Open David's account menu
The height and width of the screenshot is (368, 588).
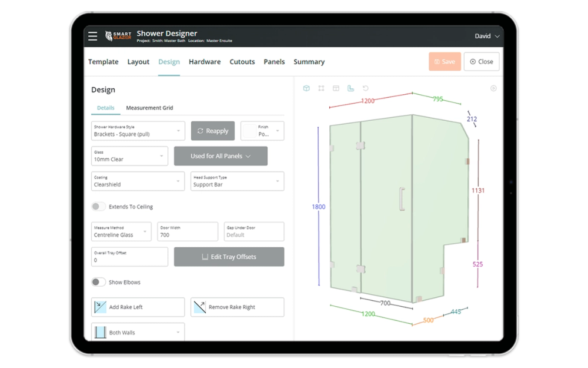pyautogui.click(x=487, y=35)
